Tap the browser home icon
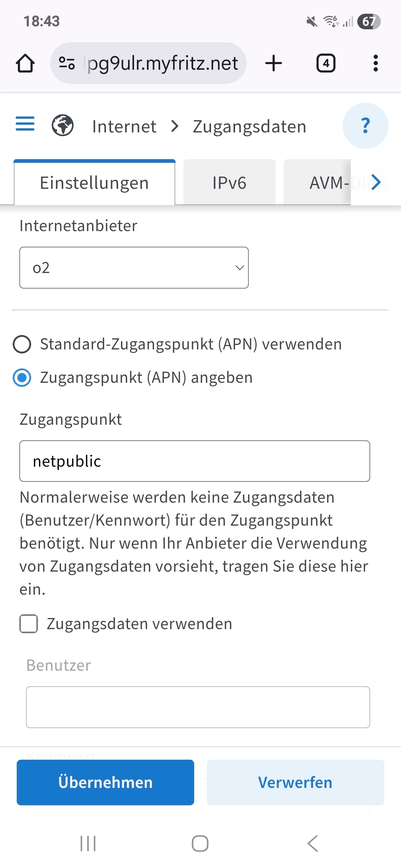Viewport: 401px width, 868px height. pos(25,63)
